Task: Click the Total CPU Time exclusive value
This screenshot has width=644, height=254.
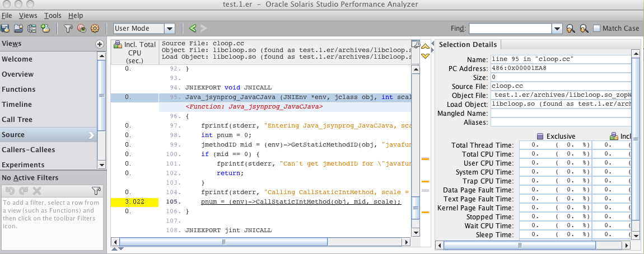Action: pos(556,154)
